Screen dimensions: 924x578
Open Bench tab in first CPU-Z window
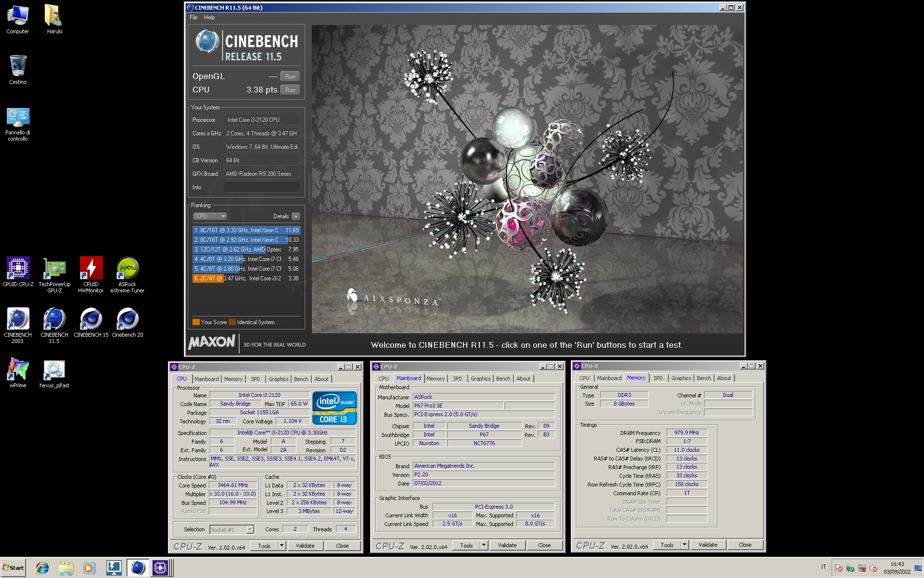(301, 379)
